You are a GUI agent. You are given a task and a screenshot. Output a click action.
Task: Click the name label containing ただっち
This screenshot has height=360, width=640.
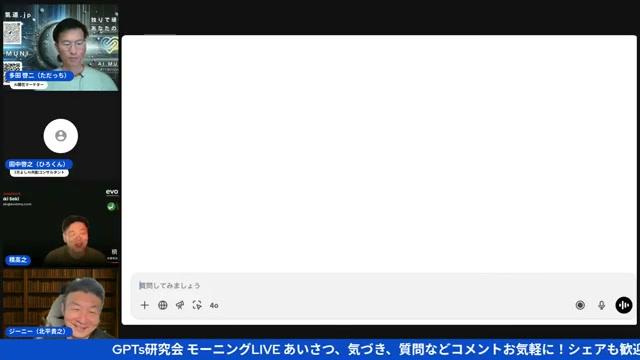(39, 76)
